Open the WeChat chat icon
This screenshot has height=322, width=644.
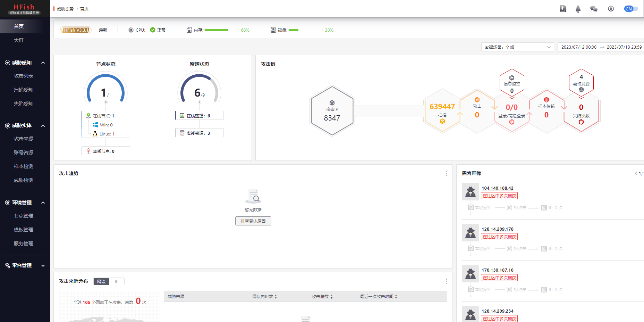[x=594, y=9]
